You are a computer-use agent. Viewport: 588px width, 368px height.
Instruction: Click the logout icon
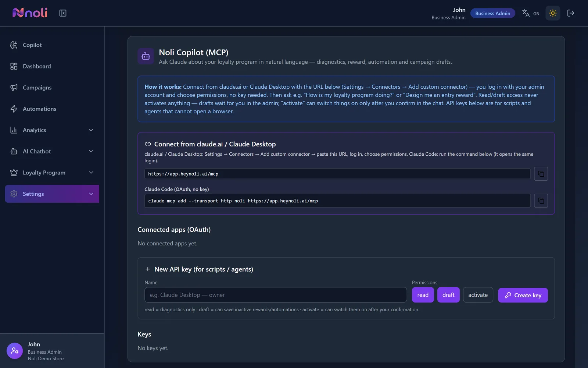tap(571, 13)
